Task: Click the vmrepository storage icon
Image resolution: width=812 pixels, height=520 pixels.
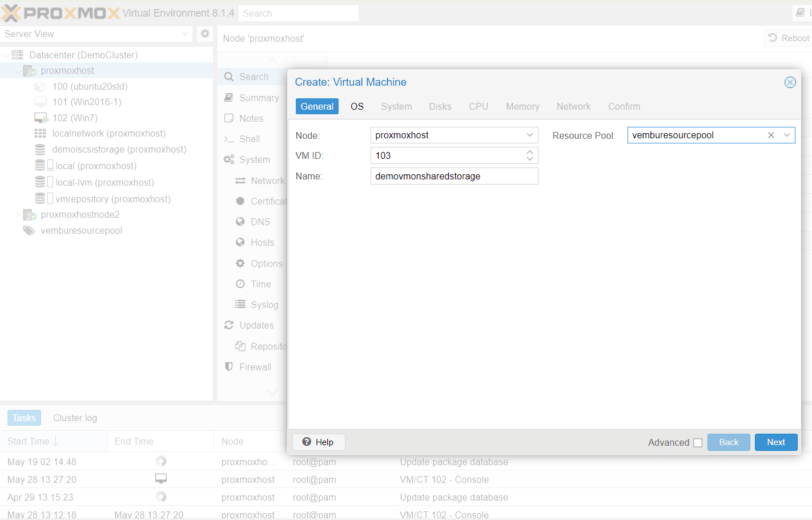Action: tap(40, 199)
